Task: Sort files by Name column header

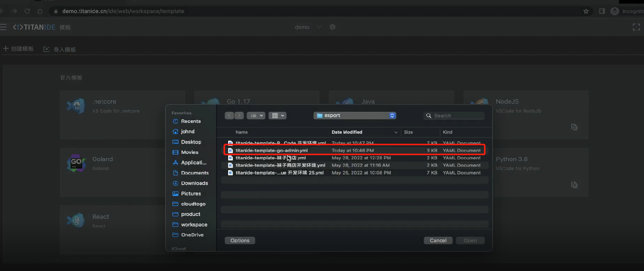Action: coord(242,132)
